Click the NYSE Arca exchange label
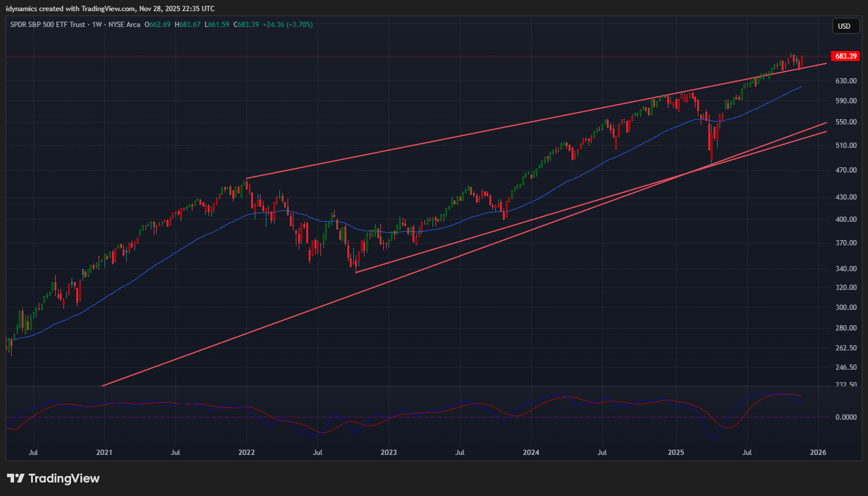Viewport: 868px width, 496px height. 124,25
